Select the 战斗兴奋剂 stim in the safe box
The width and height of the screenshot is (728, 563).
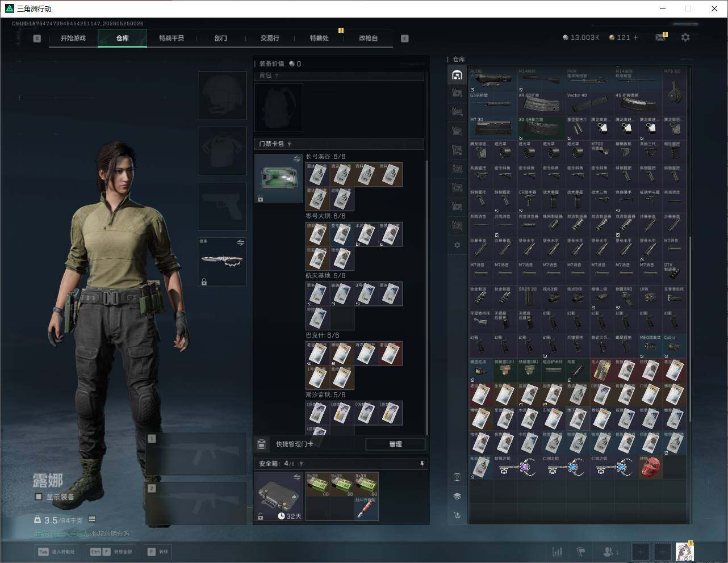(366, 509)
